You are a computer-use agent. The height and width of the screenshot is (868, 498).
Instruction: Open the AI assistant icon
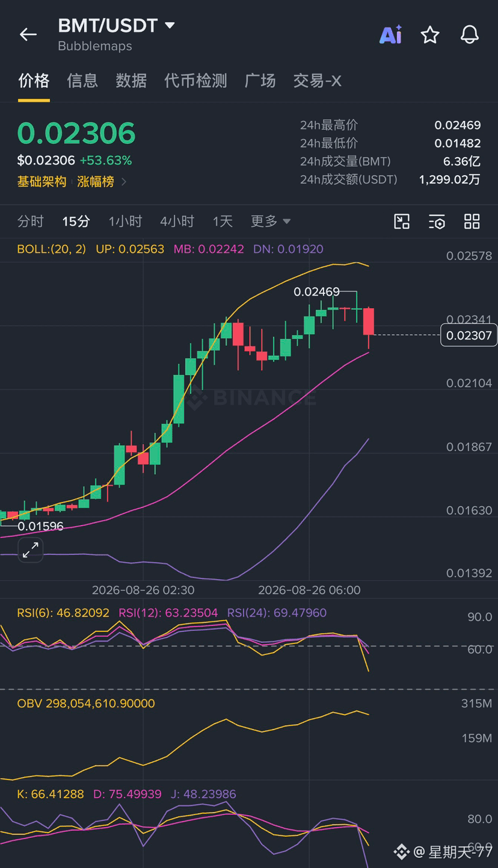tap(390, 35)
